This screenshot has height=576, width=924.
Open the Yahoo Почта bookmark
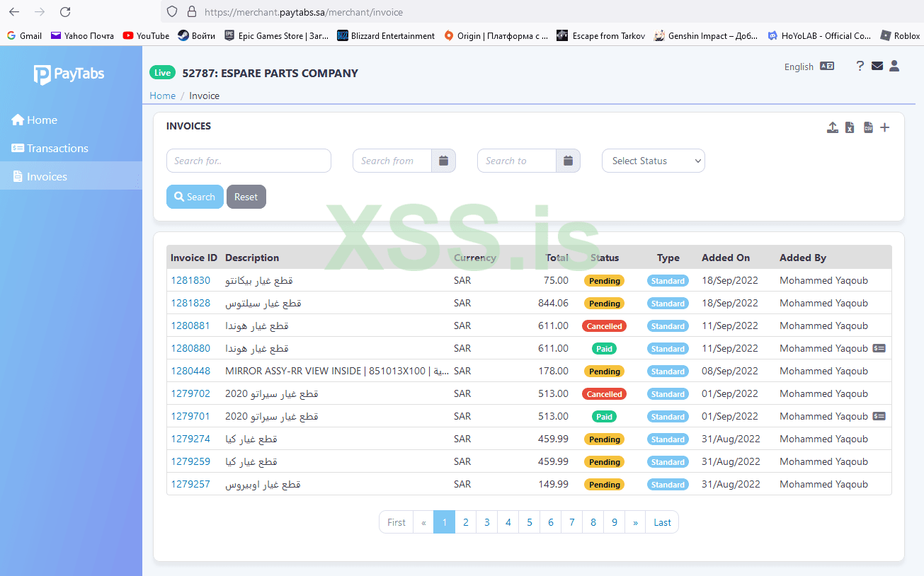point(82,35)
